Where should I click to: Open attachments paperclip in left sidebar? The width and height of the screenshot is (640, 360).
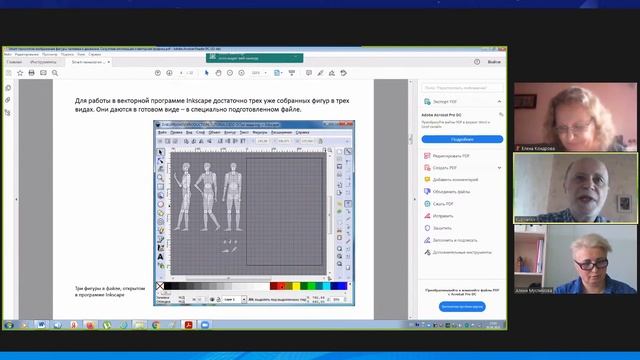8,100
